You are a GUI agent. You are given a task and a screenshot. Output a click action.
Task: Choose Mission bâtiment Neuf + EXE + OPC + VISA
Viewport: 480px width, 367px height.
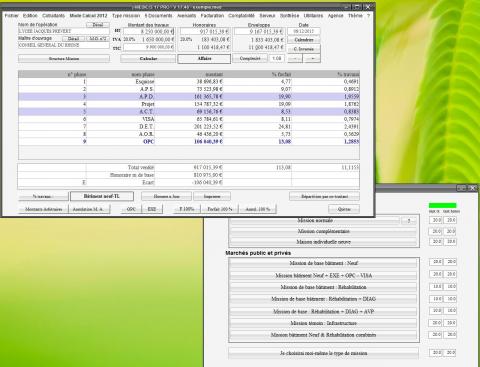(324, 276)
